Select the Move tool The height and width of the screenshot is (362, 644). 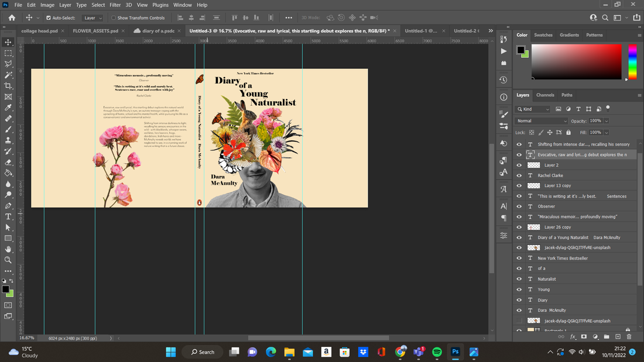pyautogui.click(x=8, y=42)
